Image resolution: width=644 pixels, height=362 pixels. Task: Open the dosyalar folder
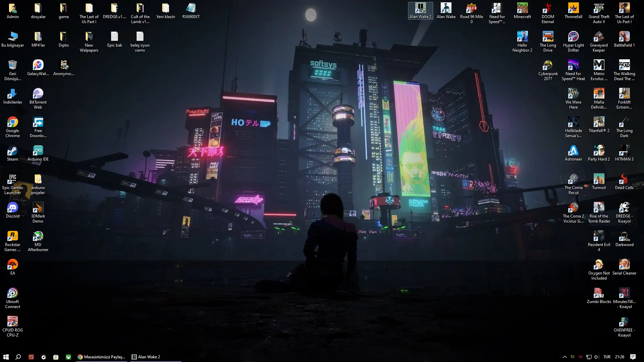pyautogui.click(x=38, y=11)
